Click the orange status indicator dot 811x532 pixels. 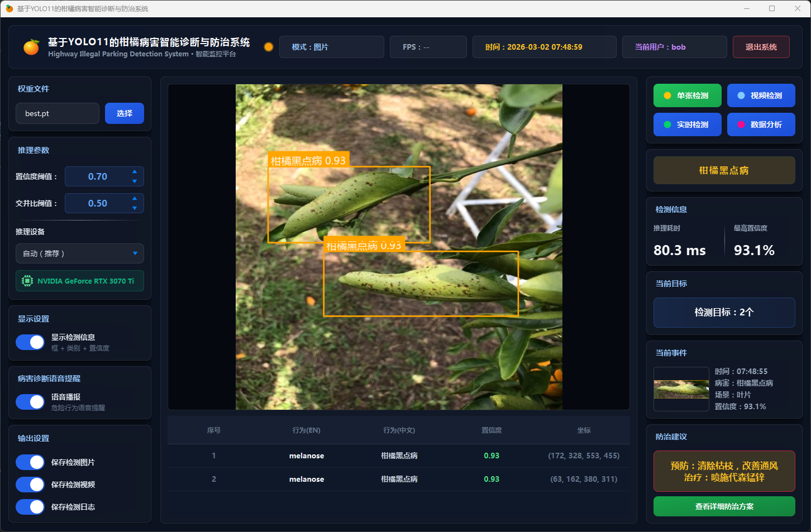pos(269,47)
